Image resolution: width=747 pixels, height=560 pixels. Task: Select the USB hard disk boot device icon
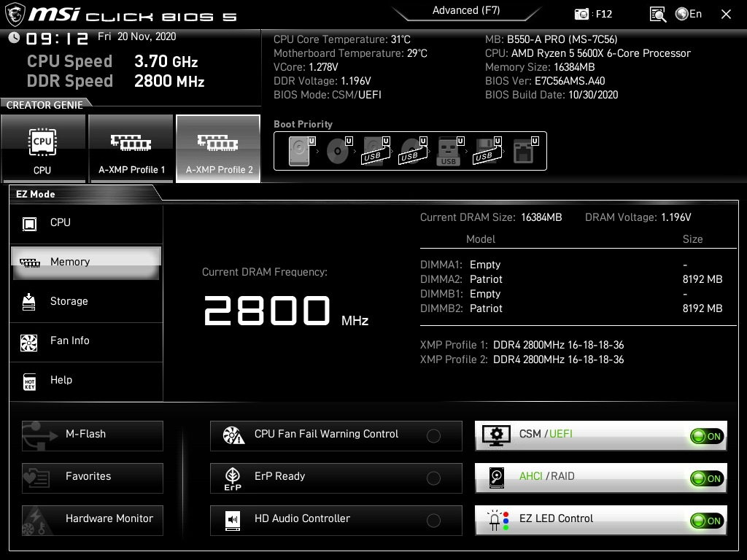[x=376, y=151]
